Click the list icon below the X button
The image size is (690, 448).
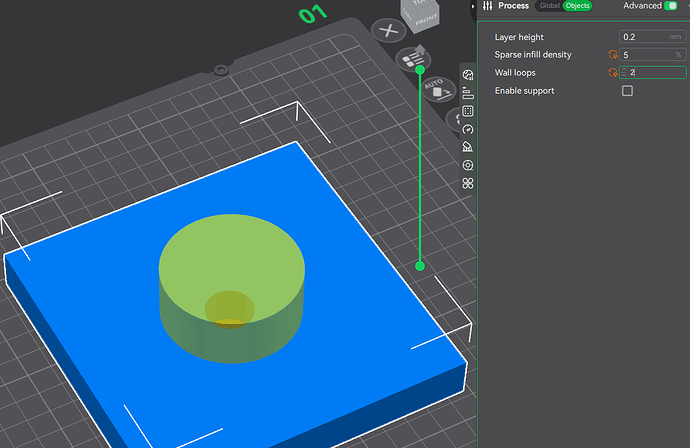tap(410, 59)
